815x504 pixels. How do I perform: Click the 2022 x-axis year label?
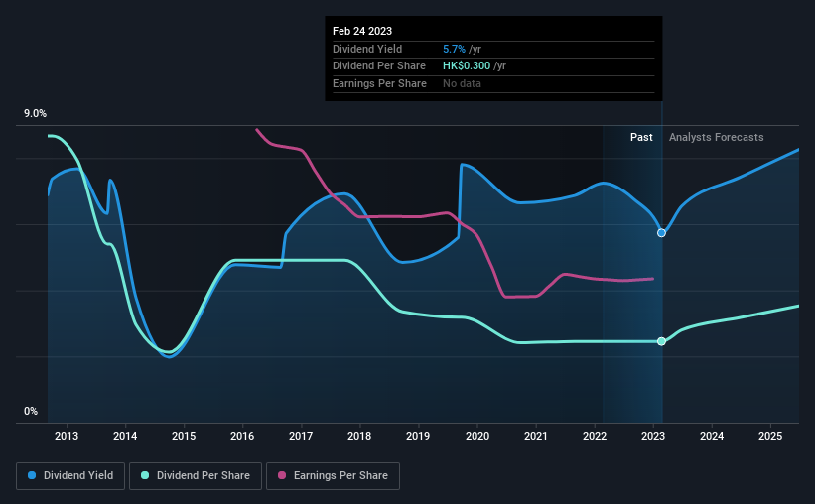[x=595, y=436]
